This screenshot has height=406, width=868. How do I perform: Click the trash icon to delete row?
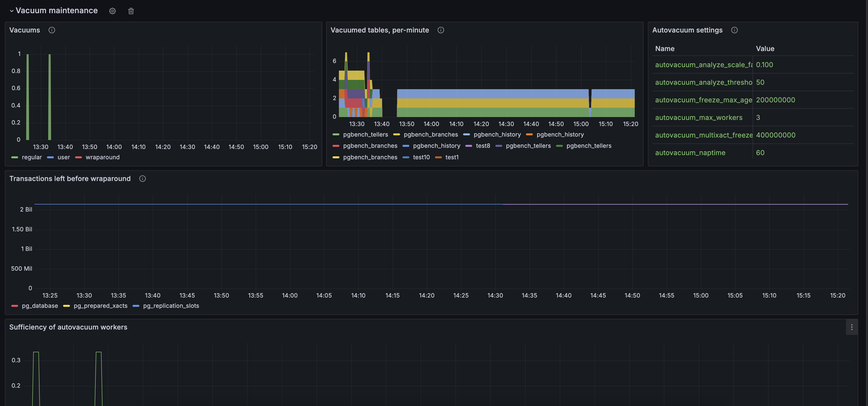pos(131,11)
